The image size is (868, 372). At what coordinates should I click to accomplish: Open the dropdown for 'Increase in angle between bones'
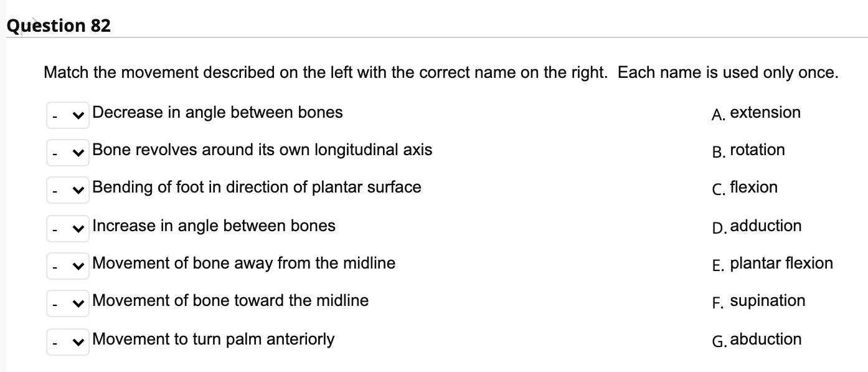(67, 227)
